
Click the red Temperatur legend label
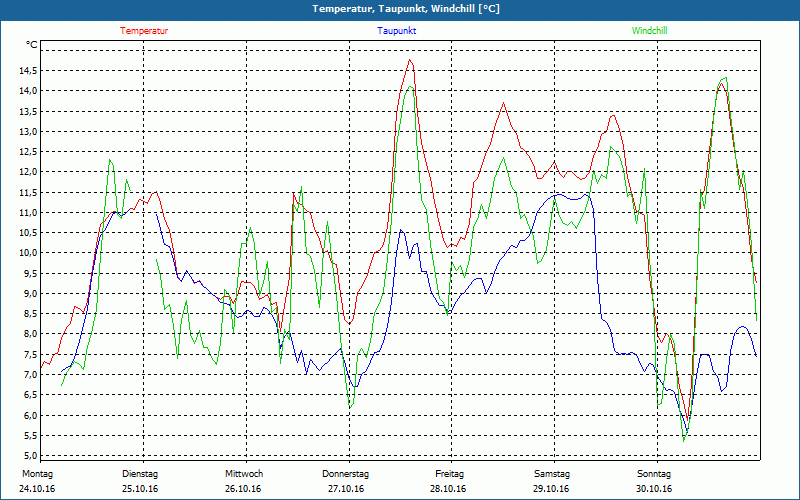144,31
